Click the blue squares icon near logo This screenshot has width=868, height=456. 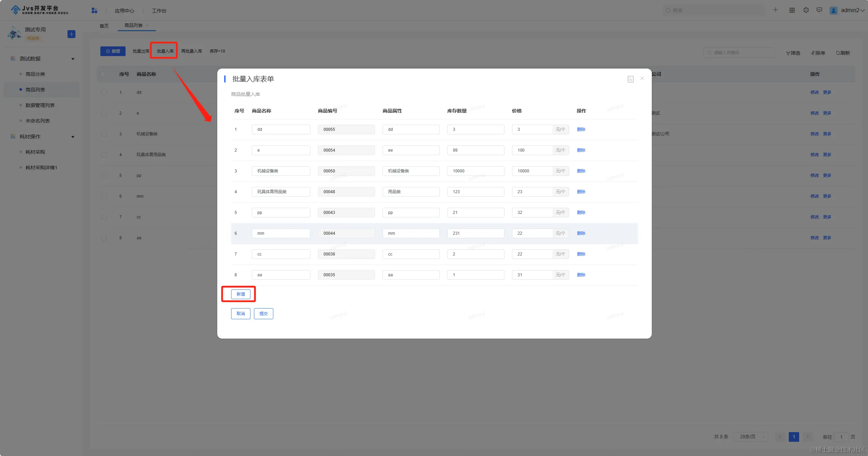pyautogui.click(x=94, y=10)
